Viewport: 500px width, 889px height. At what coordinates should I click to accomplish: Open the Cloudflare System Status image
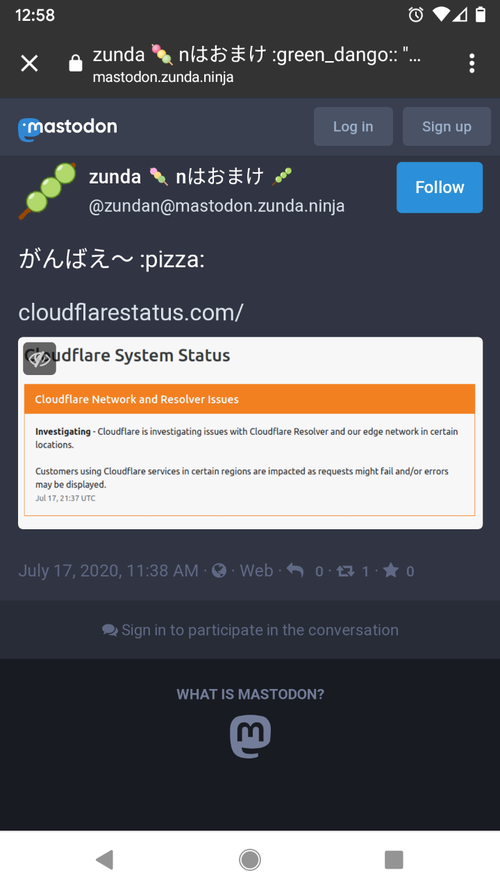(251, 433)
